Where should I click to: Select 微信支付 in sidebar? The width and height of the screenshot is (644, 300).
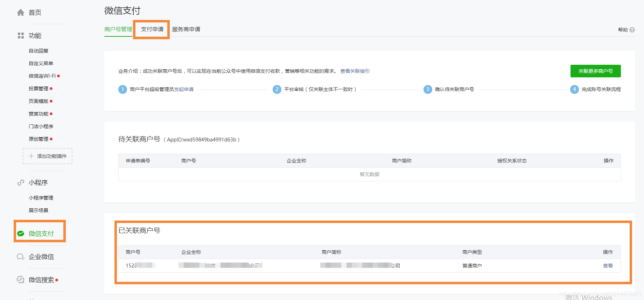point(41,233)
